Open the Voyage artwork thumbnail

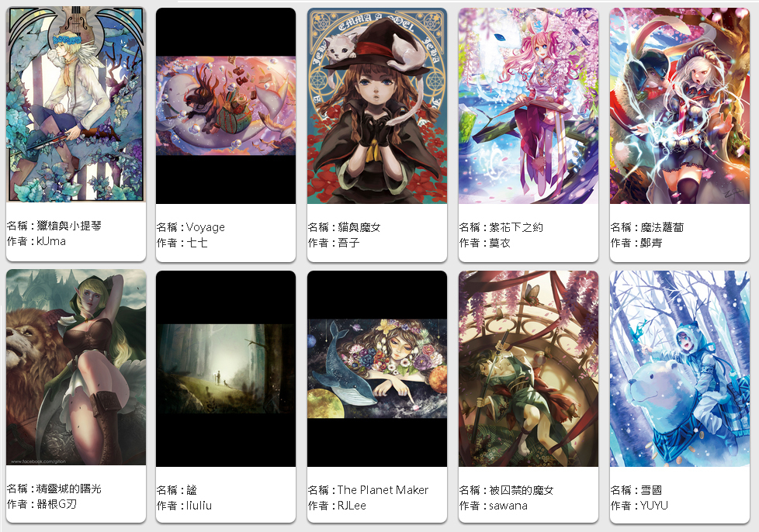pos(226,106)
